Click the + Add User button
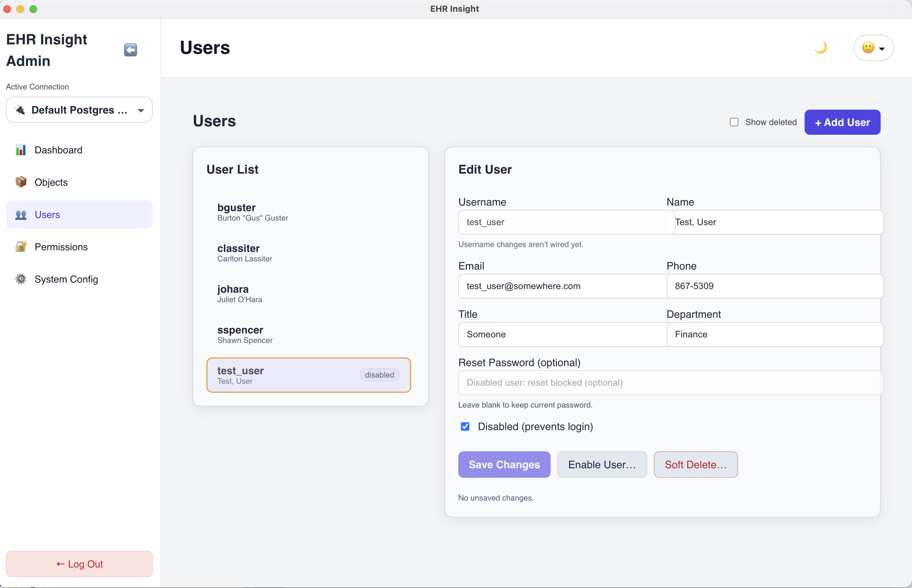This screenshot has width=912, height=588. tap(842, 122)
